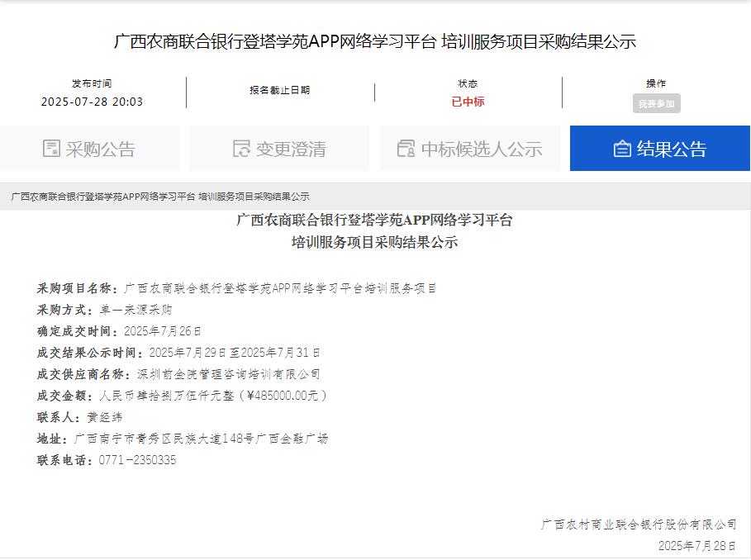Viewport: 751px width, 560px height.
Task: Click the amount ¥485000.00元
Action: click(x=283, y=396)
